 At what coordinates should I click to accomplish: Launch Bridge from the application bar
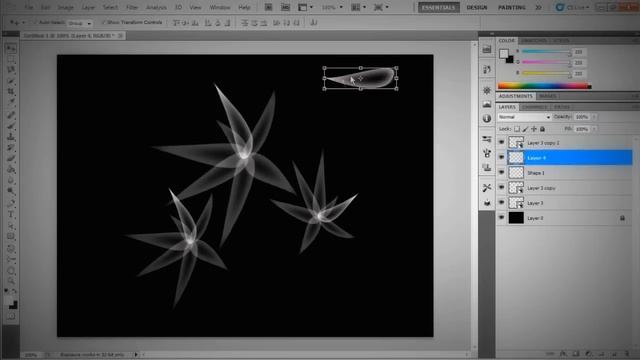pyautogui.click(x=268, y=7)
